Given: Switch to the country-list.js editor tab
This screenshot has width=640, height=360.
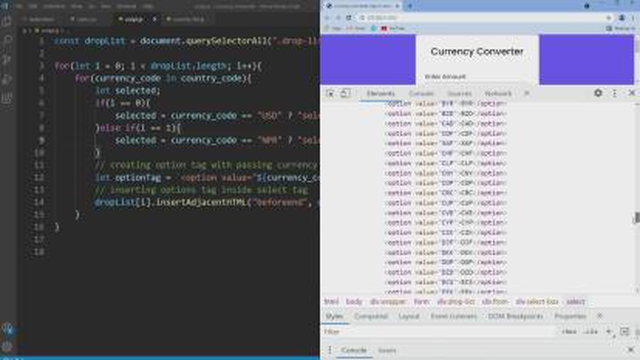Looking at the screenshot, I should click(185, 19).
